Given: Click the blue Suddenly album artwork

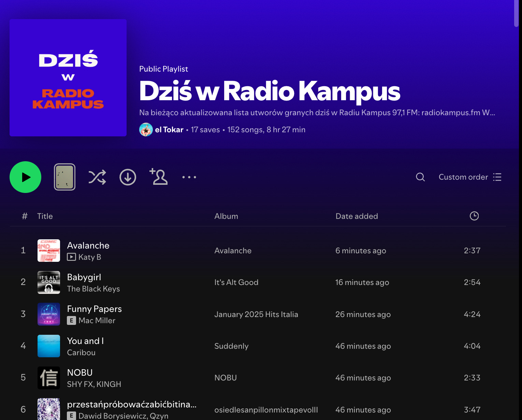Looking at the screenshot, I should 49,346.
